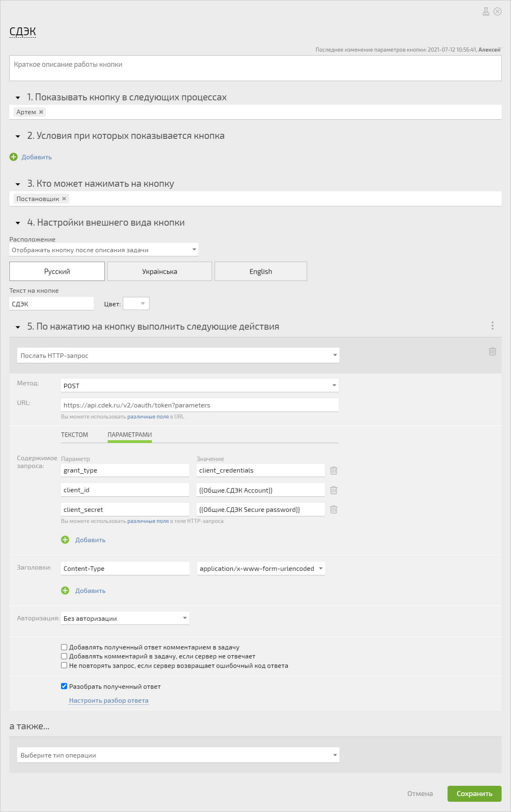Collapse section 1 process list
511x812 pixels.
pyautogui.click(x=18, y=98)
